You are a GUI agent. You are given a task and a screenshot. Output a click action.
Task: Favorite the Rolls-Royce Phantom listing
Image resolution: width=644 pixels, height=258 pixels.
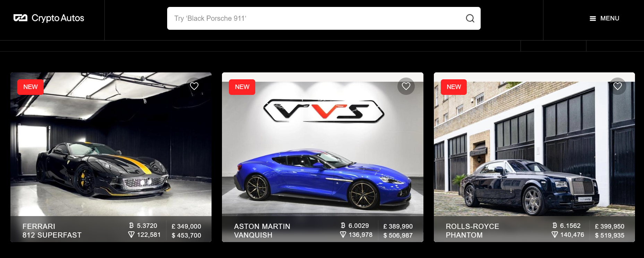point(618,86)
